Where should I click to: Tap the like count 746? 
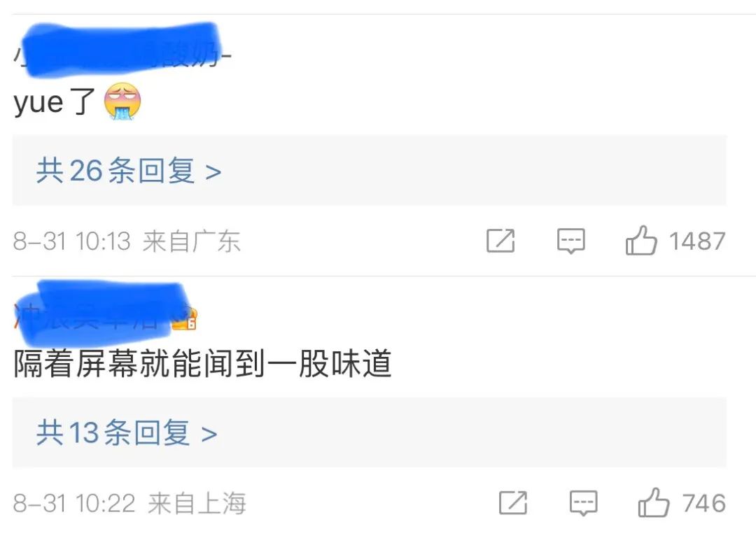tap(704, 503)
